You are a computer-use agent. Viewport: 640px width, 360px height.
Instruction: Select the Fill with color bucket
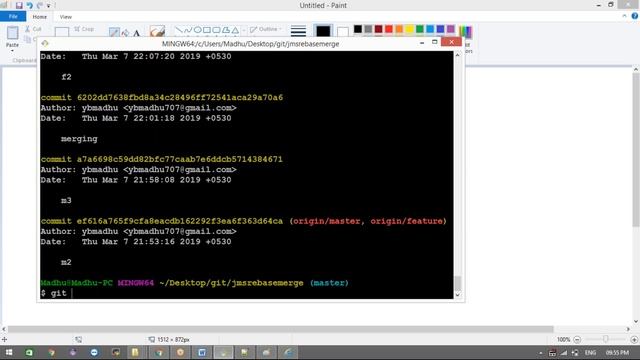point(125,32)
